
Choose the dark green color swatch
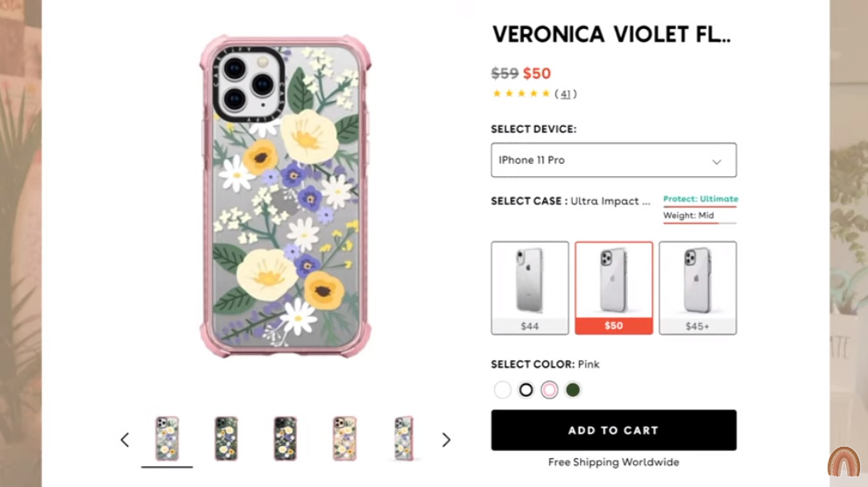tap(573, 390)
